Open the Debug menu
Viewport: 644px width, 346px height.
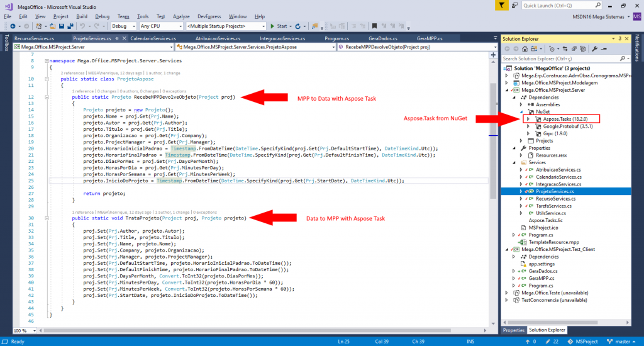click(103, 16)
